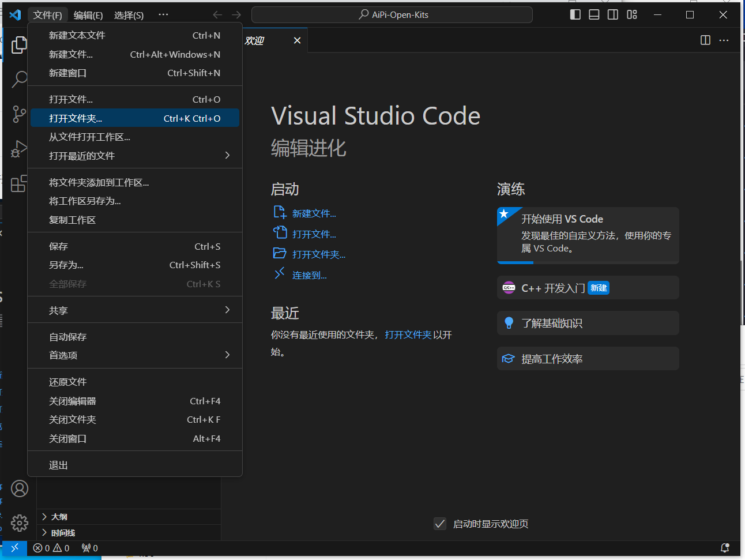The width and height of the screenshot is (745, 560).
Task: Select 从文件打开工作区... menu item
Action: coord(135,137)
